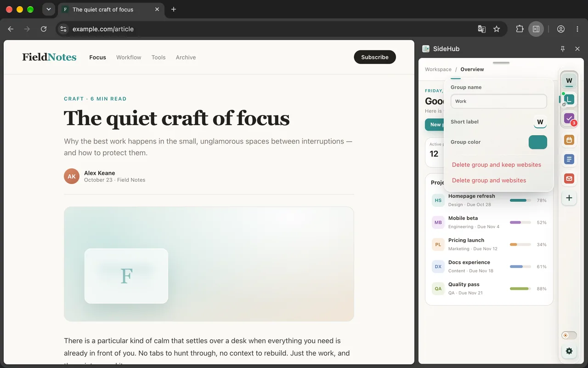This screenshot has width=588, height=368.
Task: Choose Delete group and keep websites
Action: [x=497, y=165]
